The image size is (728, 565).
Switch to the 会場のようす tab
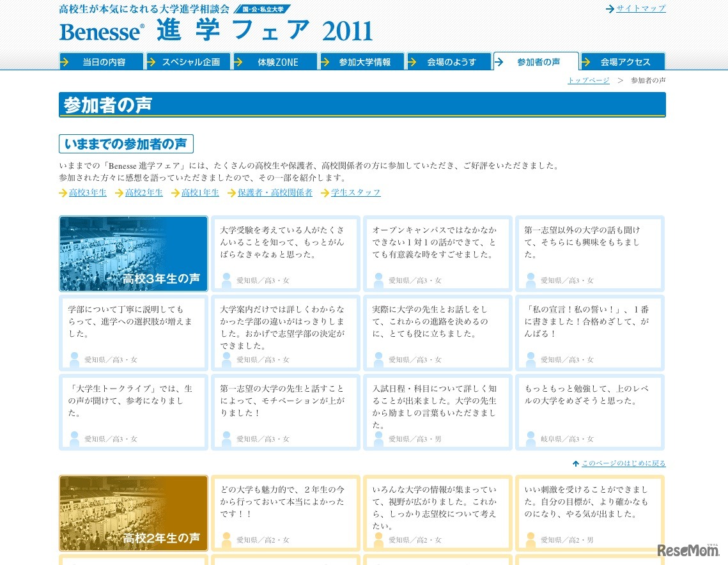(x=450, y=61)
